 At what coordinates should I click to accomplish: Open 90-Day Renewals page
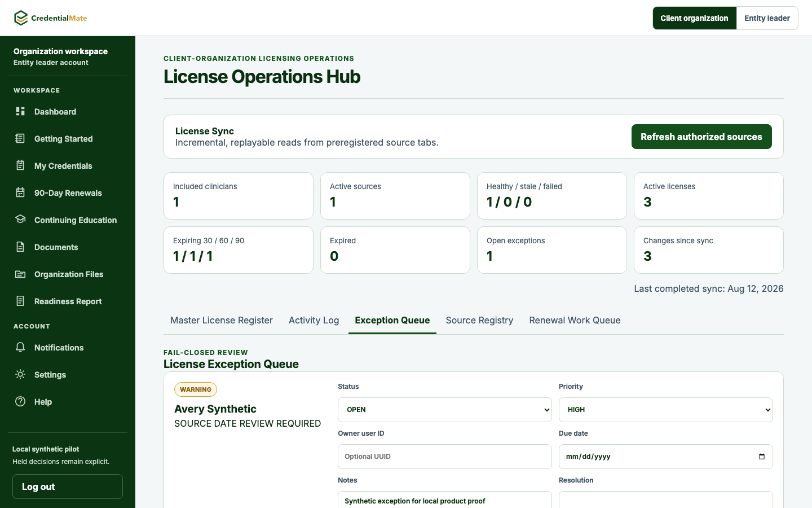click(x=68, y=193)
